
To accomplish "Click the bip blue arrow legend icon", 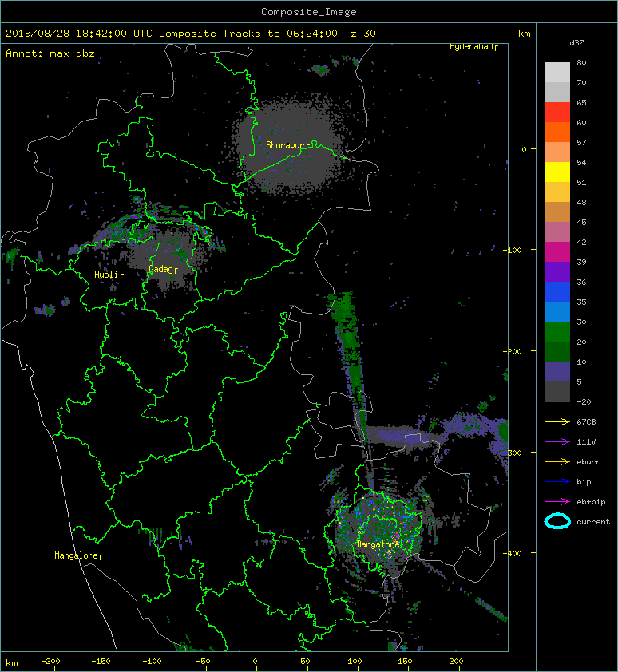I will (557, 482).
